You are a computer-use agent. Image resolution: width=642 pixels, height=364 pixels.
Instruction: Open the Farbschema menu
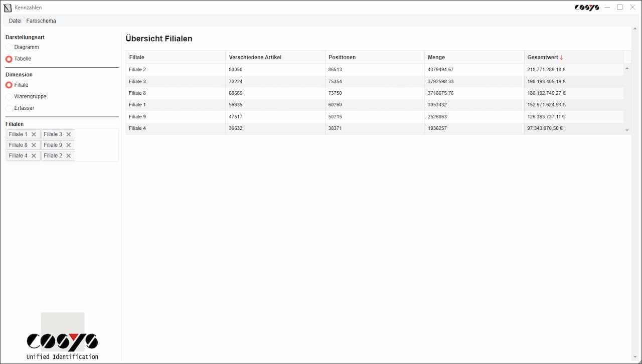41,21
